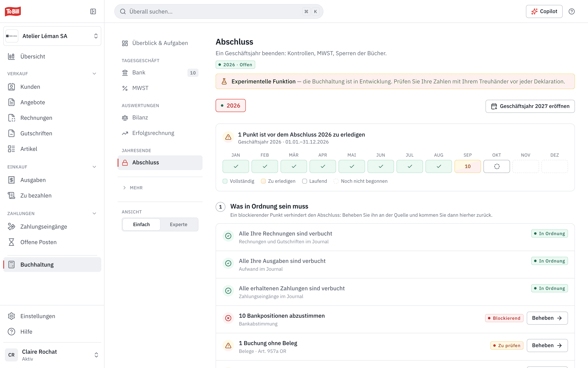Switch to Experte view mode
The height and width of the screenshot is (368, 588).
[x=179, y=224]
